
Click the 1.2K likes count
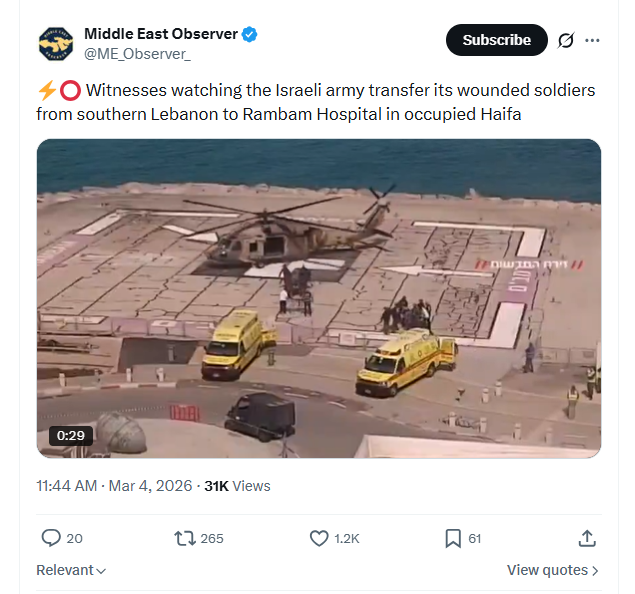[x=347, y=539]
